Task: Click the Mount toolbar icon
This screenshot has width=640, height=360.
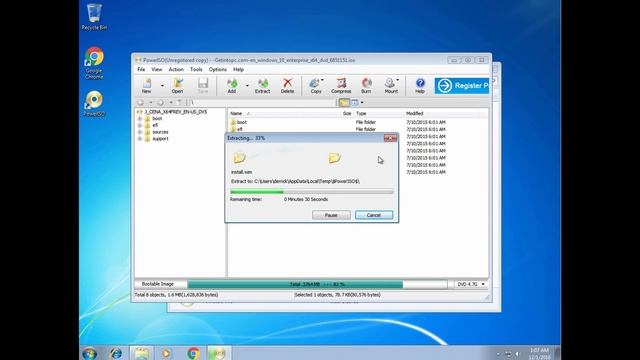Action: tap(391, 86)
